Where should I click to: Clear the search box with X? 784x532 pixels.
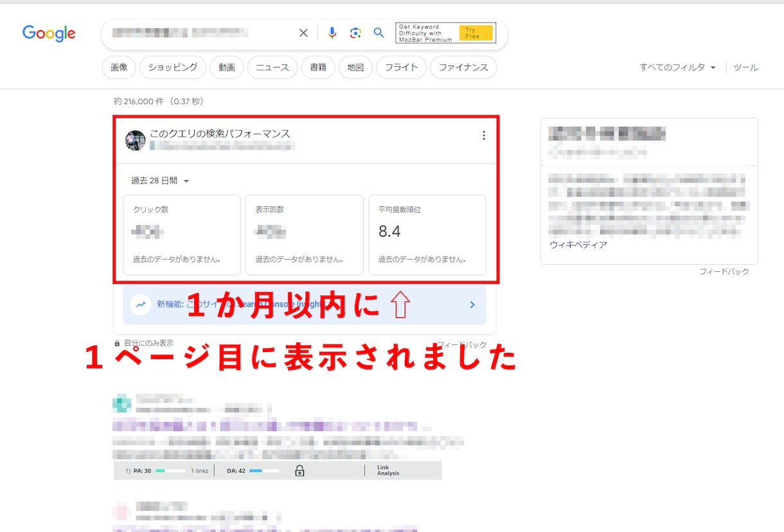coord(303,33)
